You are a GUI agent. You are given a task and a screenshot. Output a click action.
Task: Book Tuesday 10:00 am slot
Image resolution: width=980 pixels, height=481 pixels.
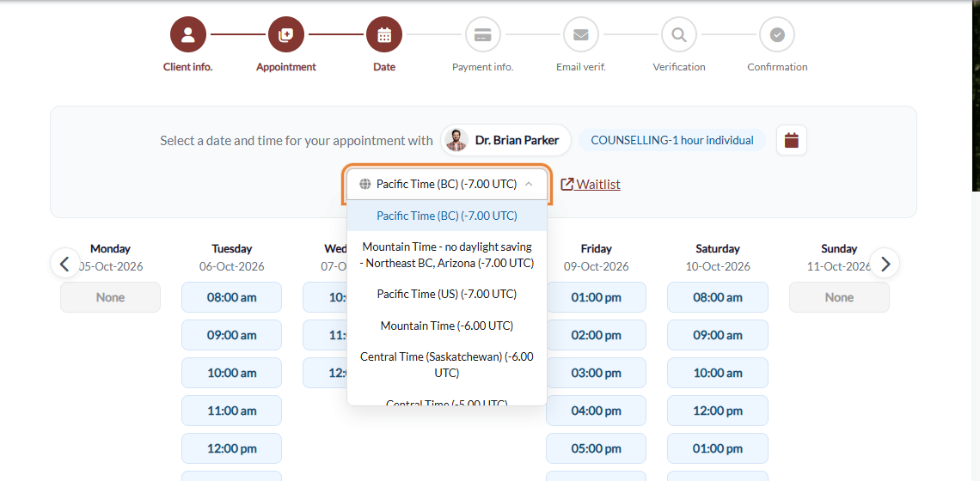click(x=232, y=373)
